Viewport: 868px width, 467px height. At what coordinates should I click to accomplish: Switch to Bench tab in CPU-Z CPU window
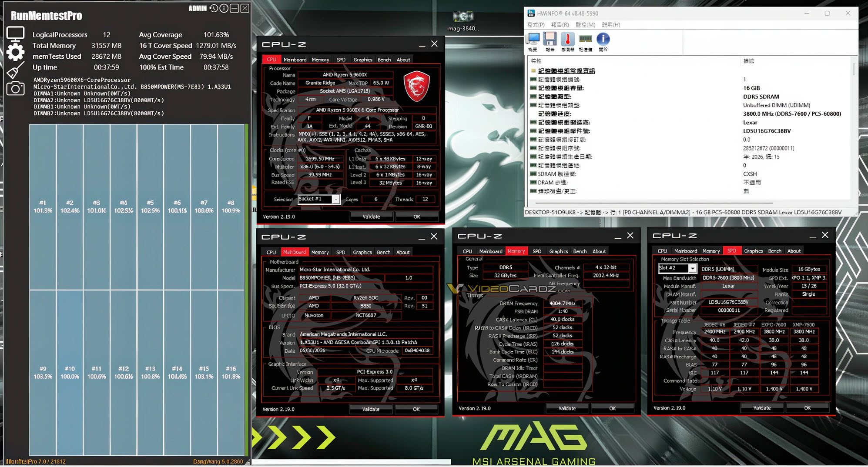(x=384, y=60)
